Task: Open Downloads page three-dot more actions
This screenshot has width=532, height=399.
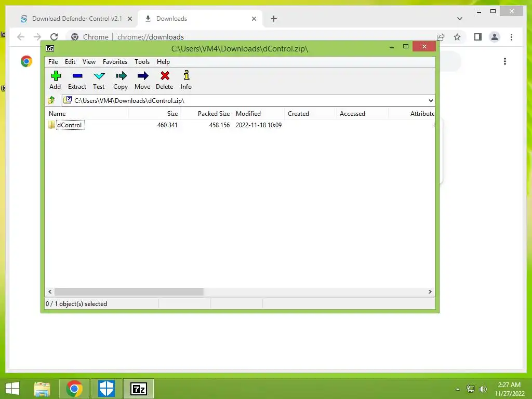Action: point(505,61)
